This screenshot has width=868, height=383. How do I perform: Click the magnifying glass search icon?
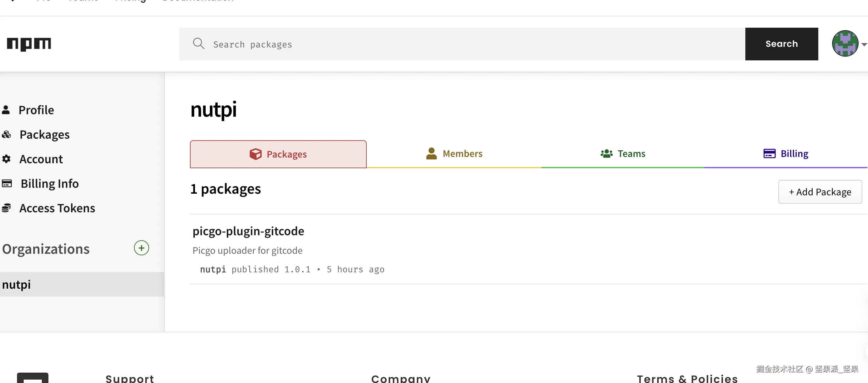coord(198,44)
